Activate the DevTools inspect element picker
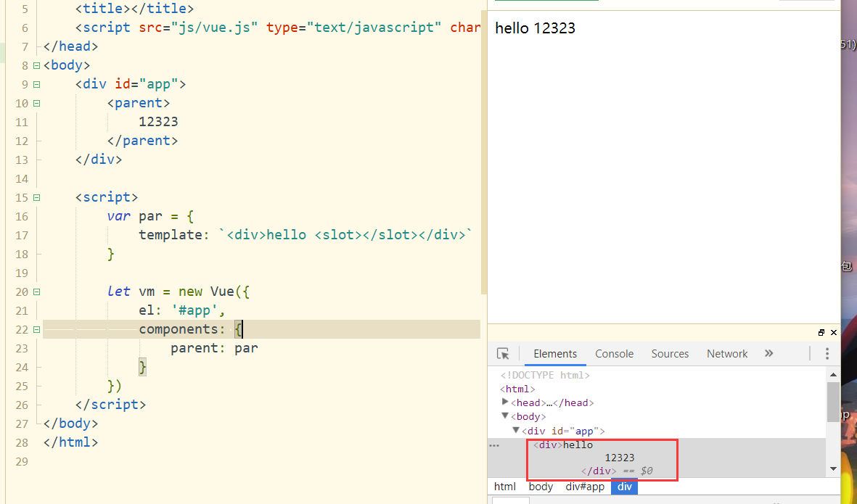This screenshot has height=504, width=857. [503, 354]
